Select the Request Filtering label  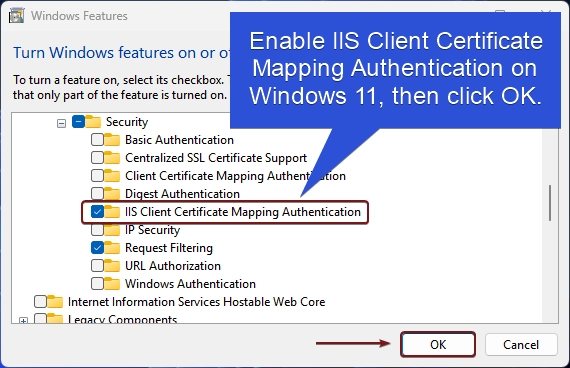coord(169,248)
